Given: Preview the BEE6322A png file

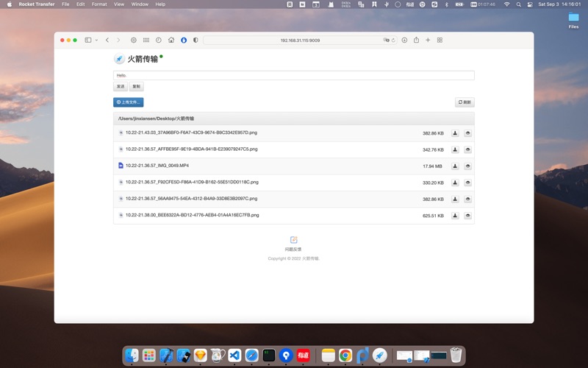Looking at the screenshot, I should tap(467, 216).
